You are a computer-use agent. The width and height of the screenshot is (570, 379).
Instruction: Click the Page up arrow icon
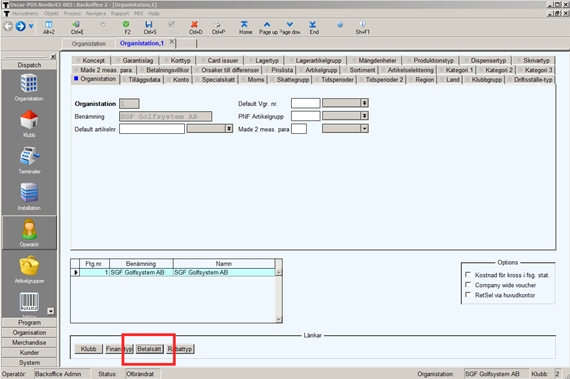[x=267, y=25]
